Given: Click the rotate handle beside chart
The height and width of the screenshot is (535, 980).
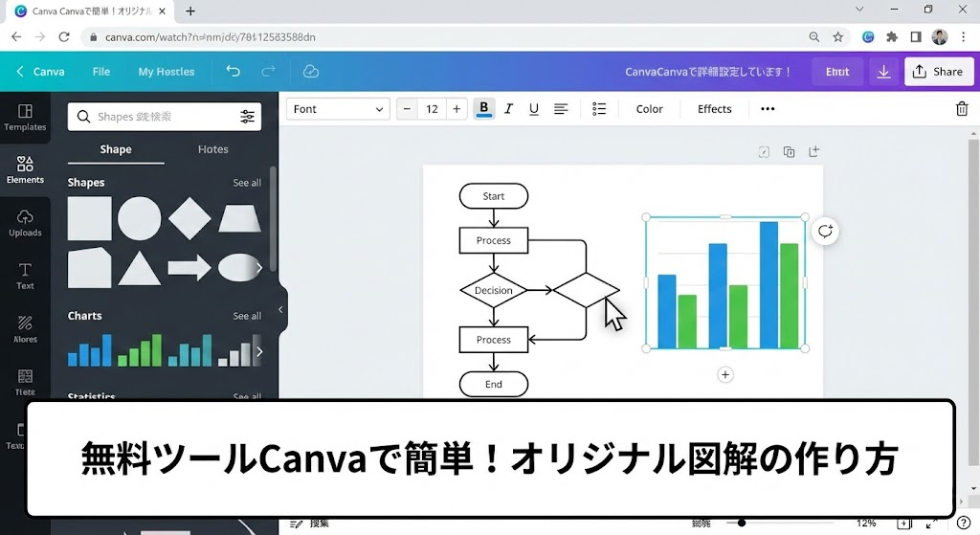Looking at the screenshot, I should (825, 231).
